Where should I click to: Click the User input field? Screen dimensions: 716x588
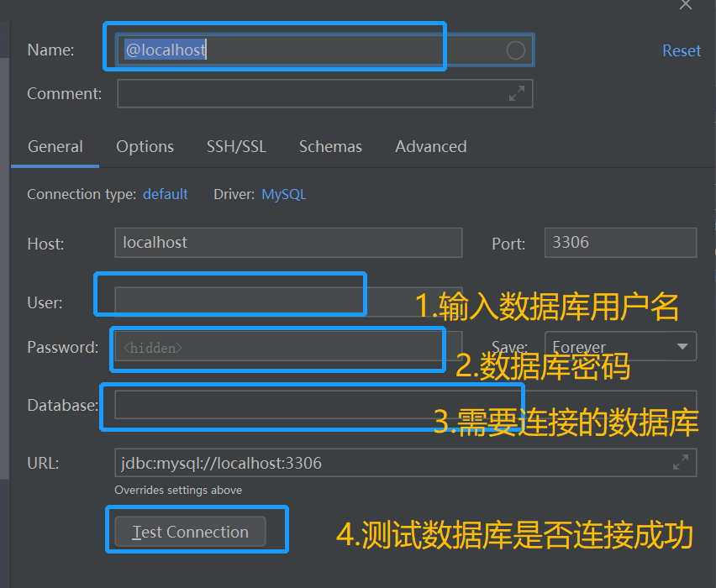click(288, 302)
